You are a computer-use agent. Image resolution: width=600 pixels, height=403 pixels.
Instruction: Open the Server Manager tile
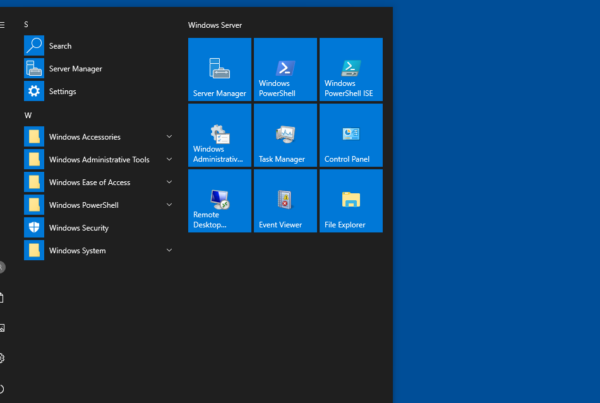tap(220, 69)
